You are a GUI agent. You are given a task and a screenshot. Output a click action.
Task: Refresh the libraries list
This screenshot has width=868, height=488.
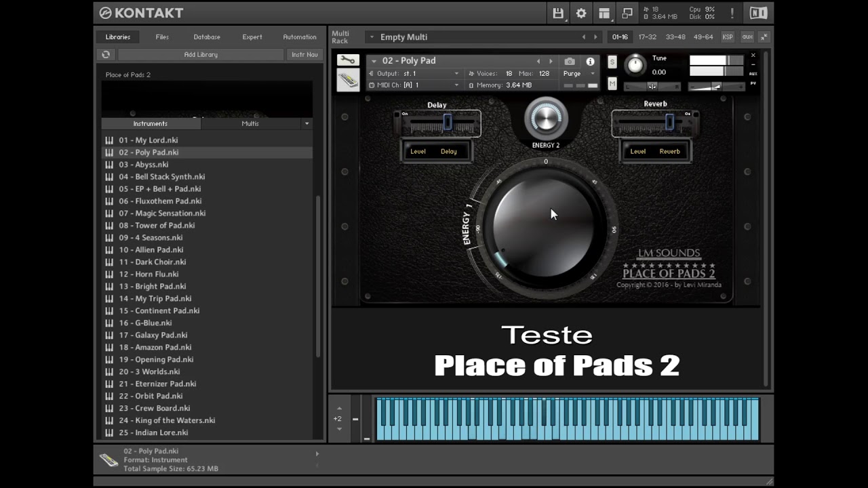tap(106, 55)
